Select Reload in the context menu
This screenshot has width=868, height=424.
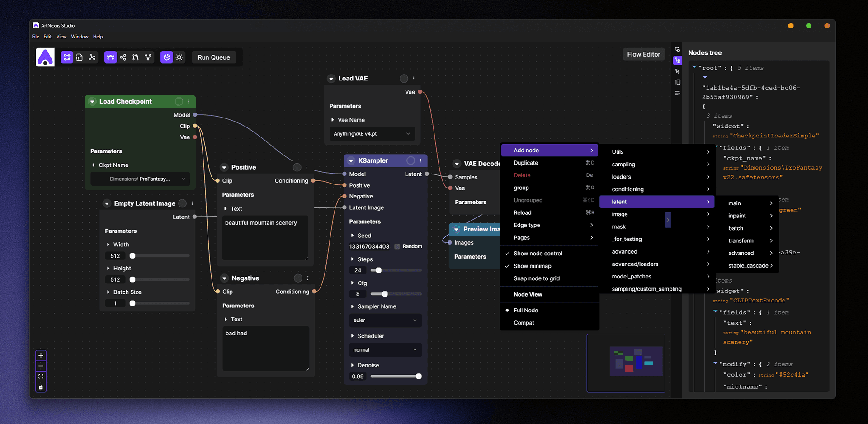point(549,213)
